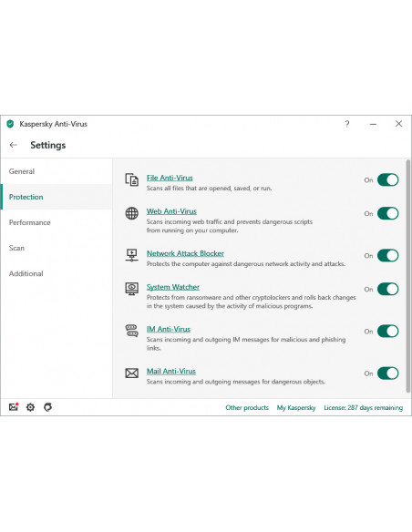Click the Web Anti-Virus globe icon

click(131, 213)
